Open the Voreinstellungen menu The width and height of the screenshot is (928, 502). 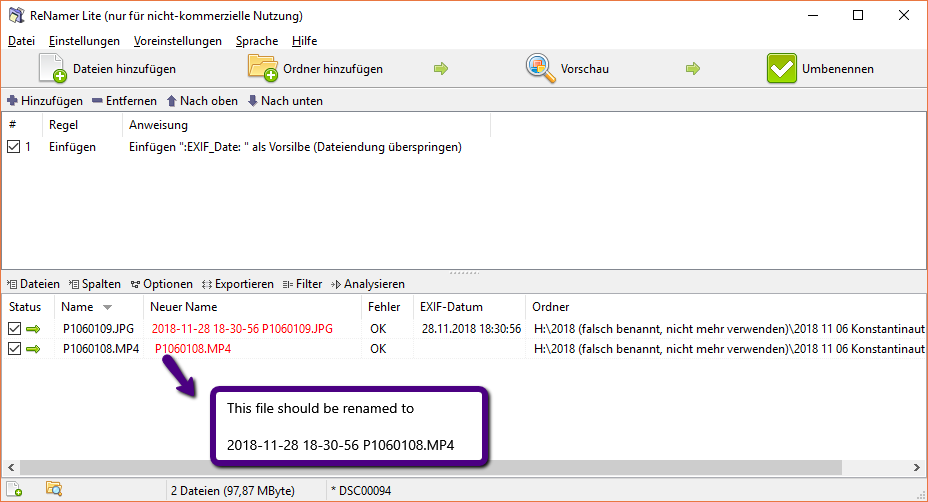[178, 41]
